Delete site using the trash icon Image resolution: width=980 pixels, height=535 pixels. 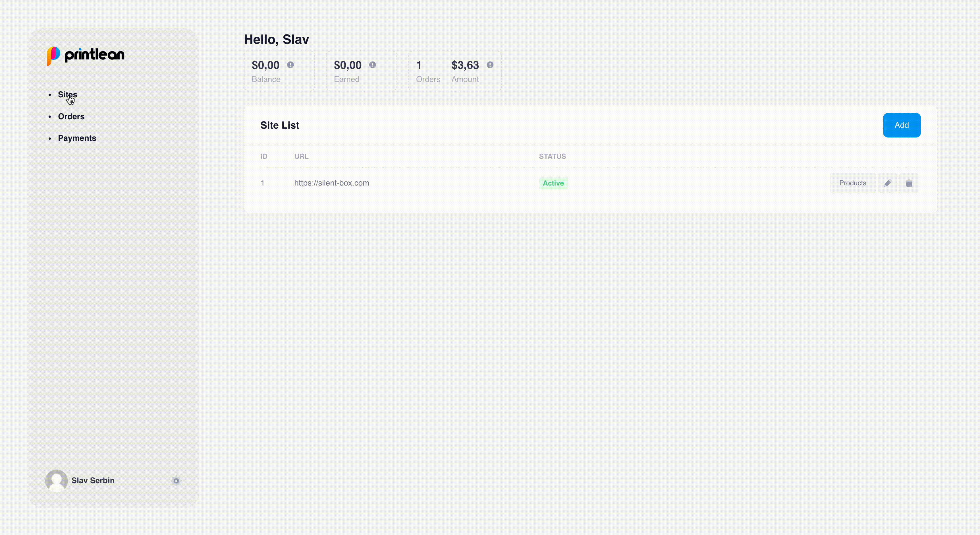[909, 183]
